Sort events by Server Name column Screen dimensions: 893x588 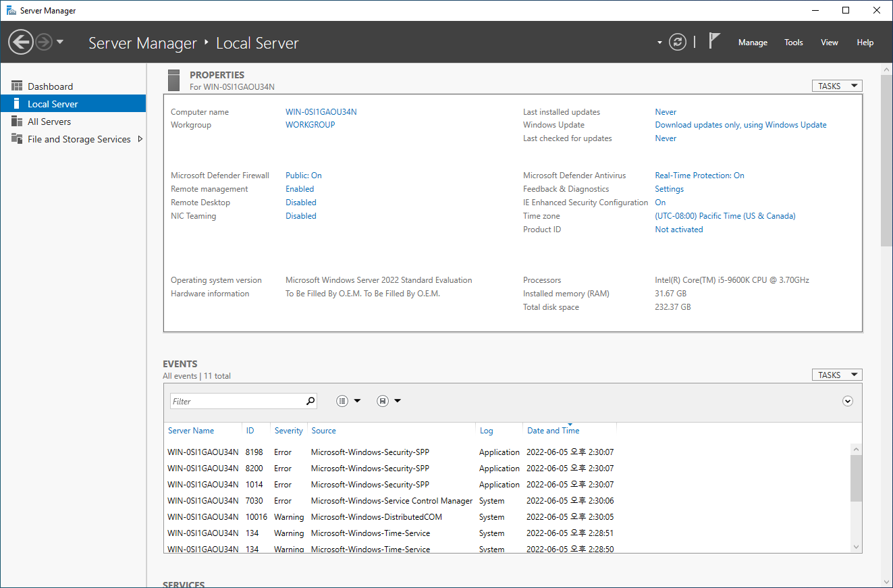(191, 431)
